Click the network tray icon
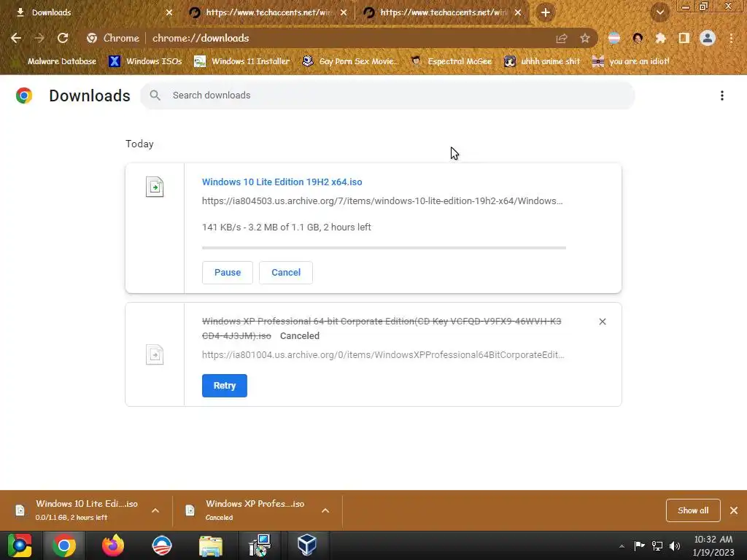747x560 pixels. point(657,545)
